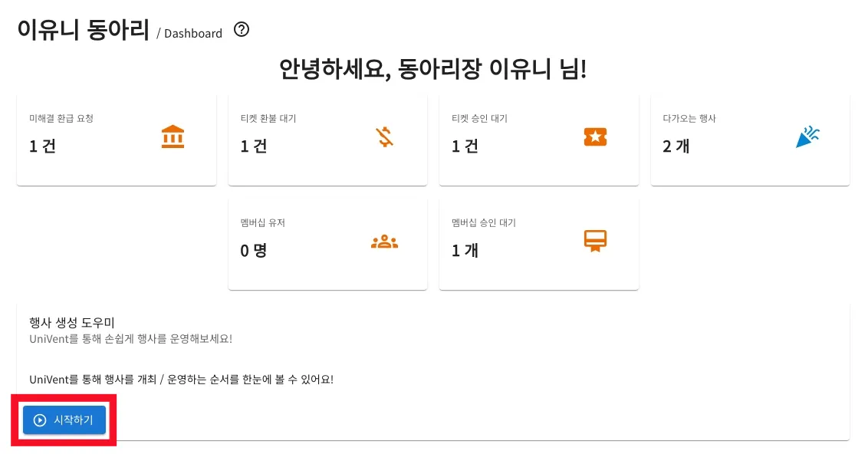Open the 멤버십 유저 card
Screen dimensions: 868x454
click(x=327, y=245)
